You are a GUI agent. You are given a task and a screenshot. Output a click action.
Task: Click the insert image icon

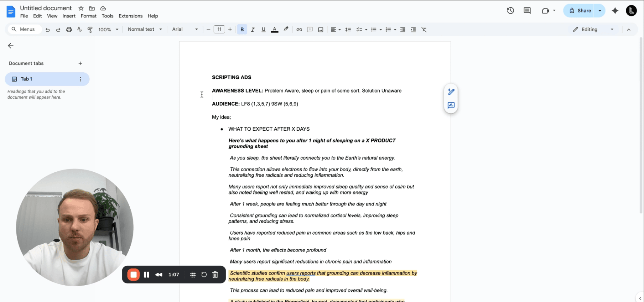(x=321, y=30)
